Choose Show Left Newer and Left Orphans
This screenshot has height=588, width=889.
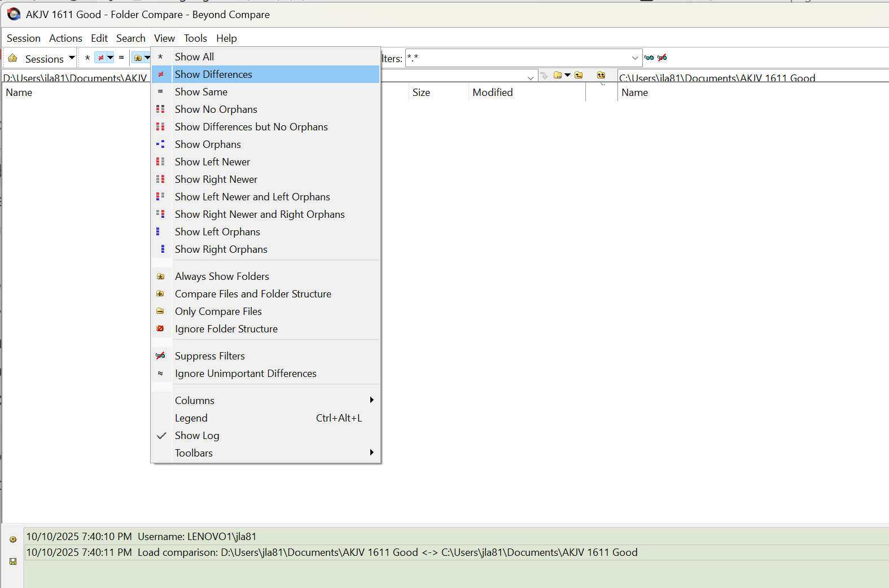tap(265, 197)
